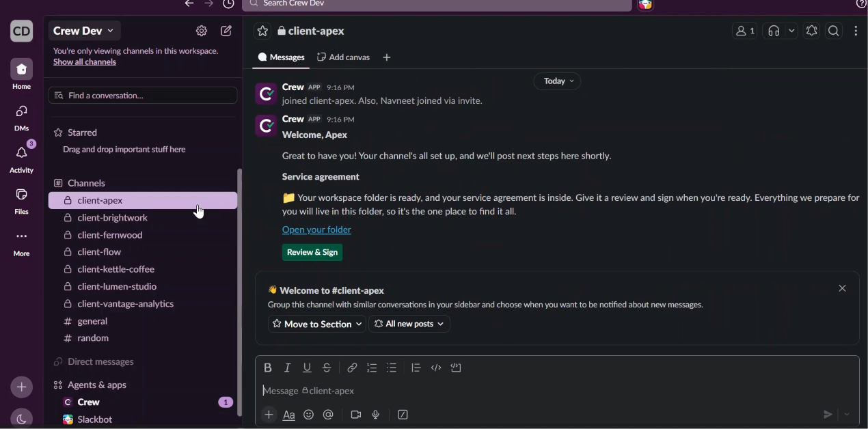Send the message arrow
868x429 pixels.
click(828, 415)
